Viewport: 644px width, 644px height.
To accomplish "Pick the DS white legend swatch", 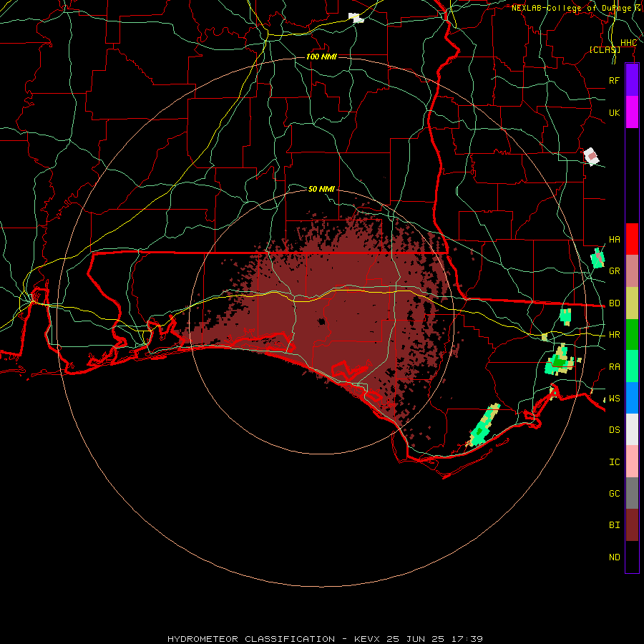I will [632, 429].
